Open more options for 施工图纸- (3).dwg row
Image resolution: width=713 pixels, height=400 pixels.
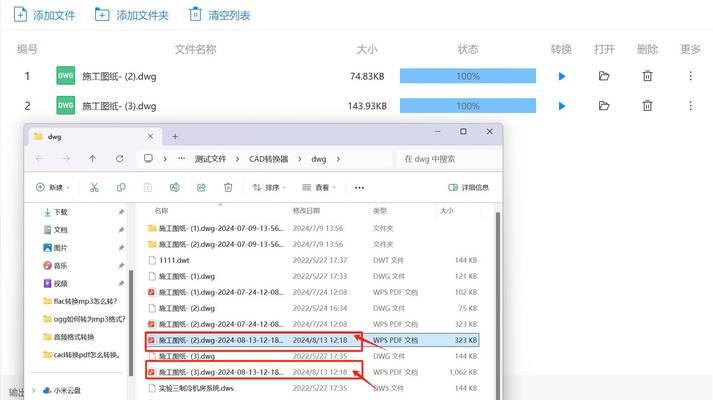690,106
